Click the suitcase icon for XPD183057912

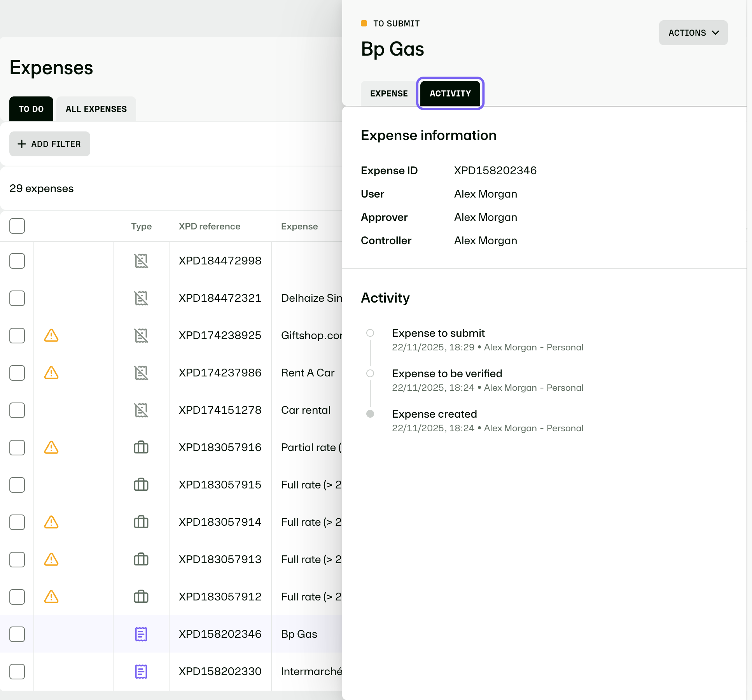141,597
